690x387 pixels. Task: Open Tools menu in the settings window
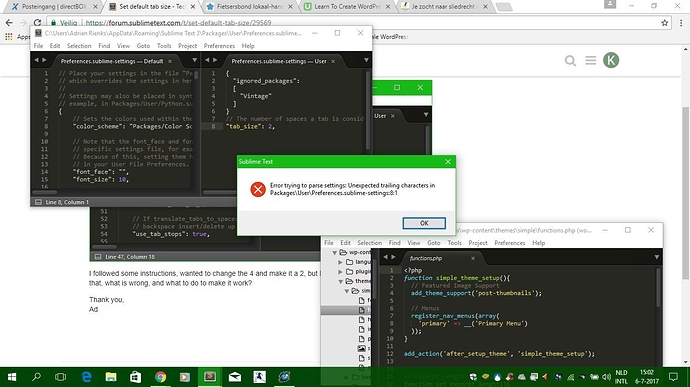[164, 46]
